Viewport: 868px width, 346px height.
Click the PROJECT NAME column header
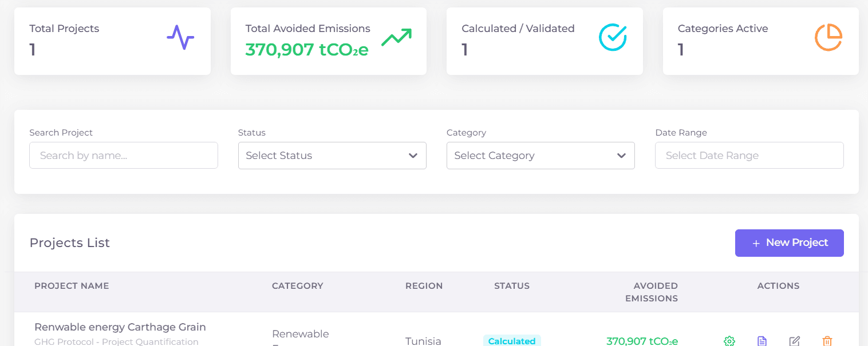(x=72, y=286)
